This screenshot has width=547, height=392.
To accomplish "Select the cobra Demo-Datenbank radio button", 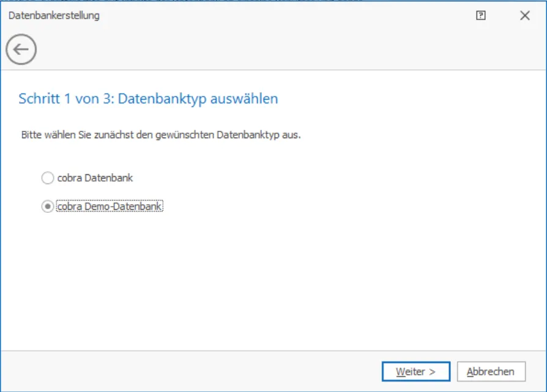I will 48,207.
